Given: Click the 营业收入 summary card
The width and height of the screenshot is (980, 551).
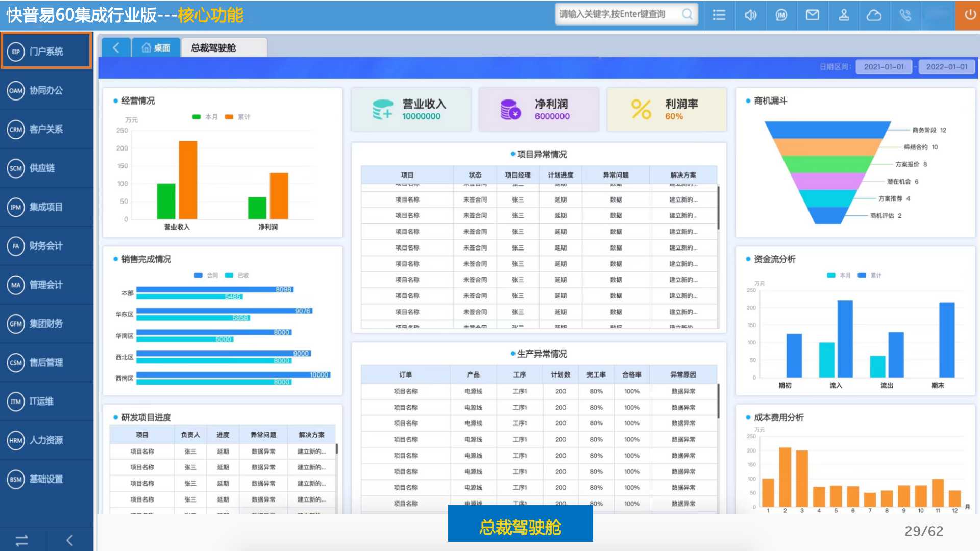Looking at the screenshot, I should tap(411, 109).
